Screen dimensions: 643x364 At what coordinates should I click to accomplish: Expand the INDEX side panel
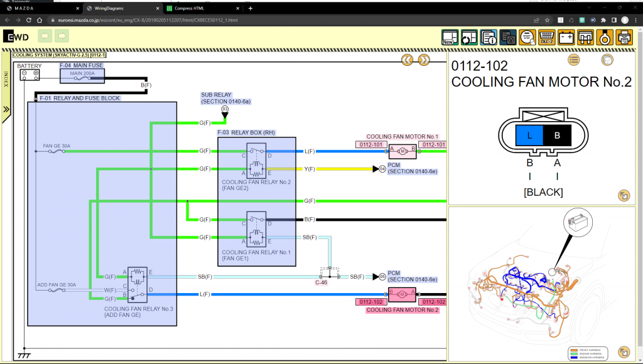[6, 109]
